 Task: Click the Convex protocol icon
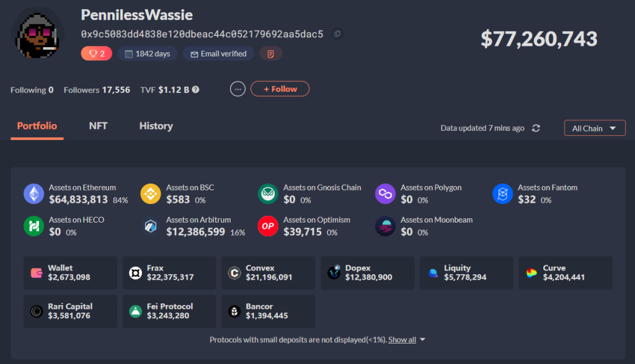234,273
